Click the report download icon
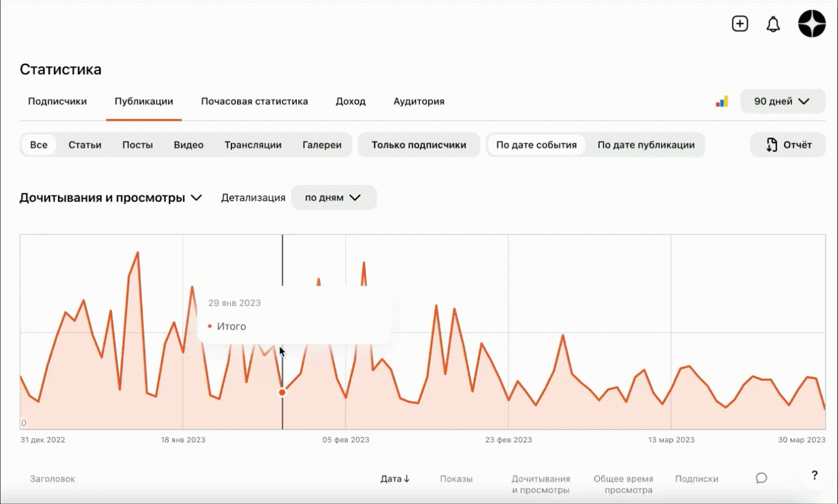The width and height of the screenshot is (838, 504). (x=772, y=145)
